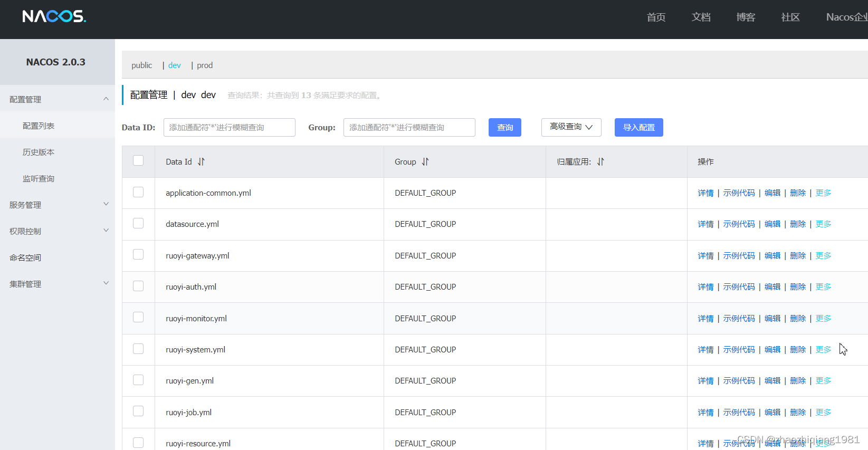Screen dimensions: 868x450
Task: Open 社区 in top navigation
Action: 790,17
